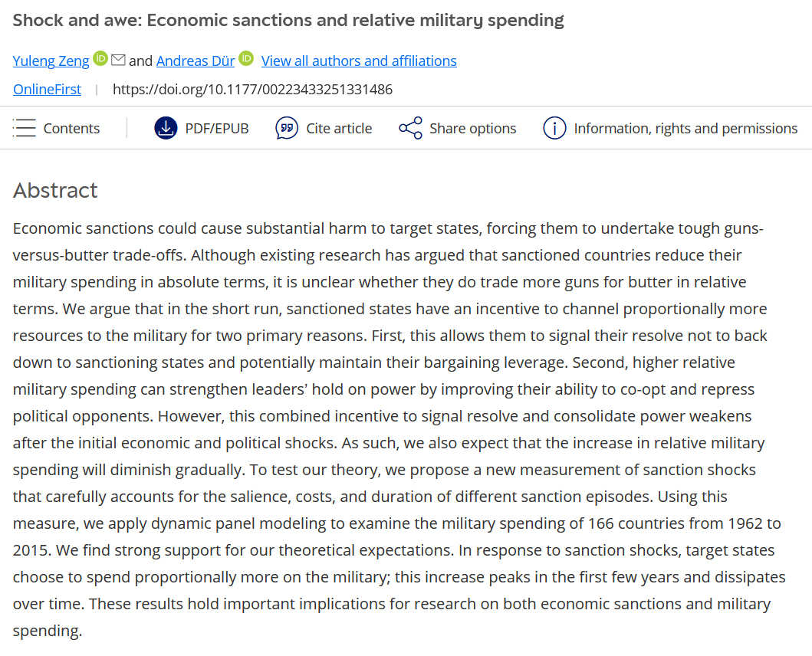This screenshot has height=656, width=812.
Task: Expand View all authors and affiliations
Action: [x=359, y=61]
